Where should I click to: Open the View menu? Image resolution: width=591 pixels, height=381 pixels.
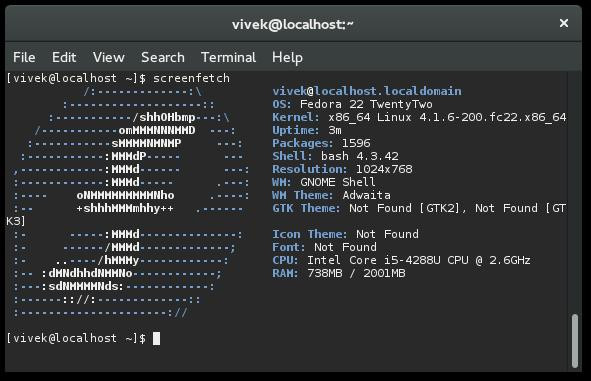[x=109, y=57]
